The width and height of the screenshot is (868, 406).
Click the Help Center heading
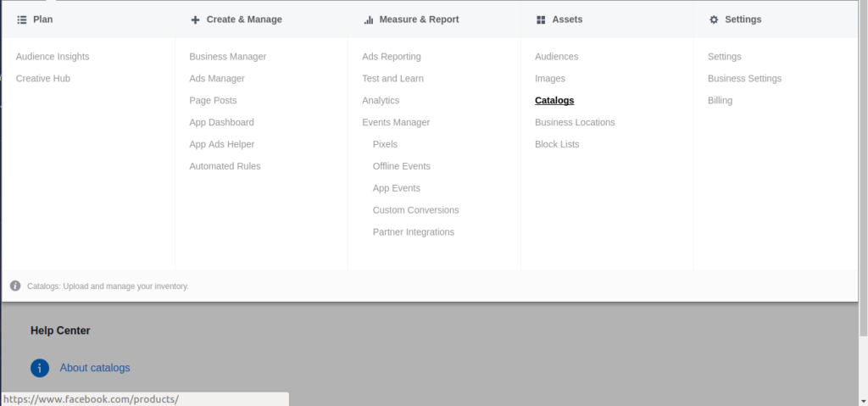click(60, 331)
